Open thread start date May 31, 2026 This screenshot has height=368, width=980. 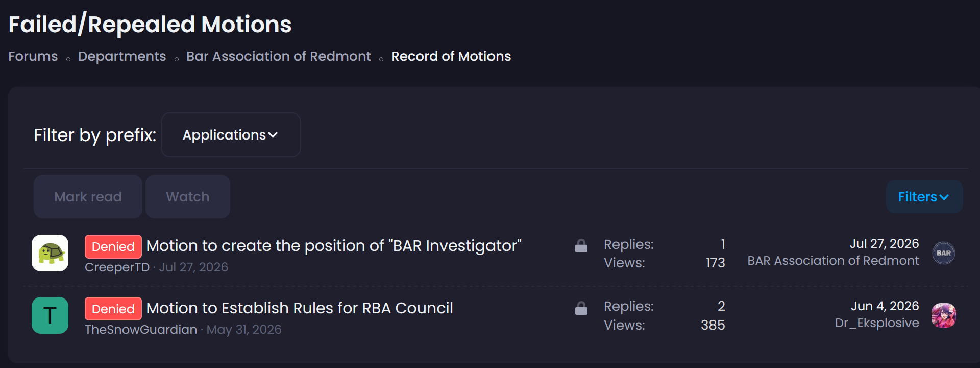[x=244, y=330]
